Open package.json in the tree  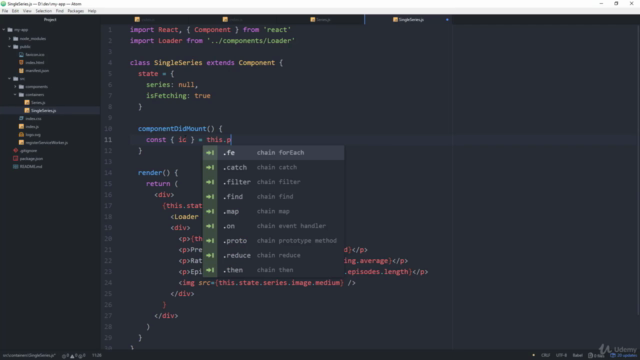31,158
